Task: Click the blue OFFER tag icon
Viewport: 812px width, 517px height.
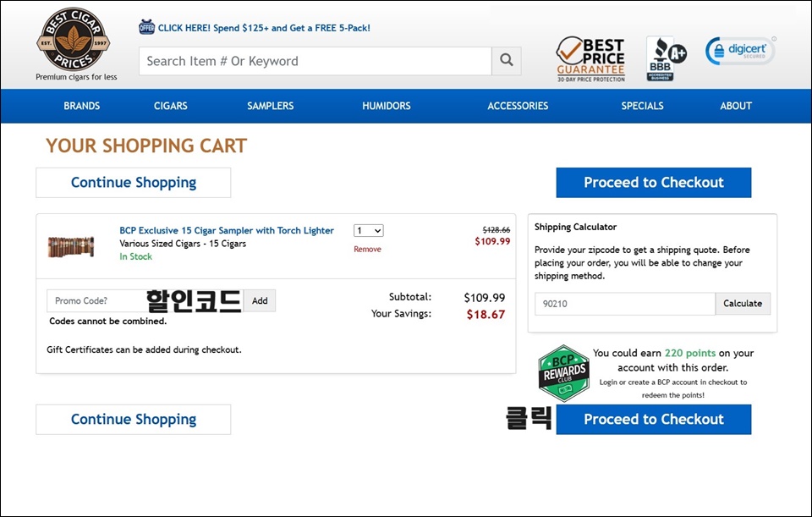Action: tap(146, 27)
